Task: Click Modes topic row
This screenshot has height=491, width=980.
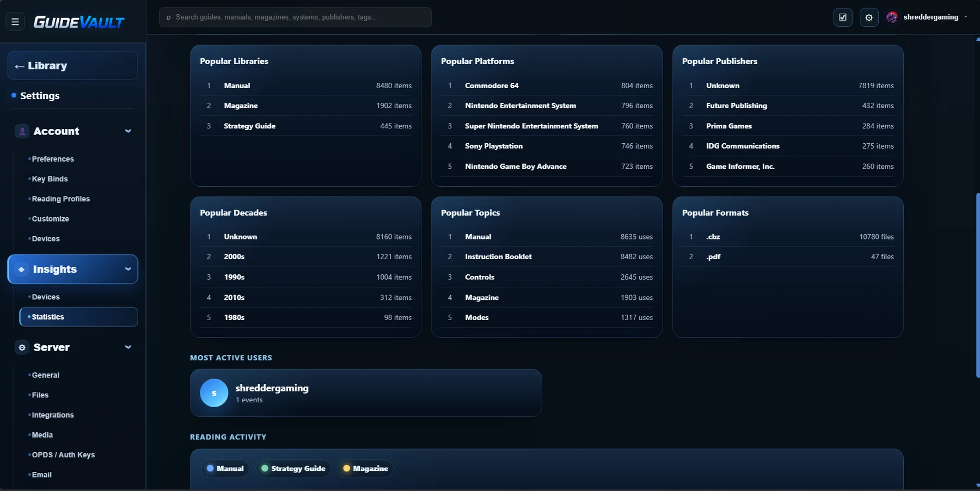Action: [547, 317]
